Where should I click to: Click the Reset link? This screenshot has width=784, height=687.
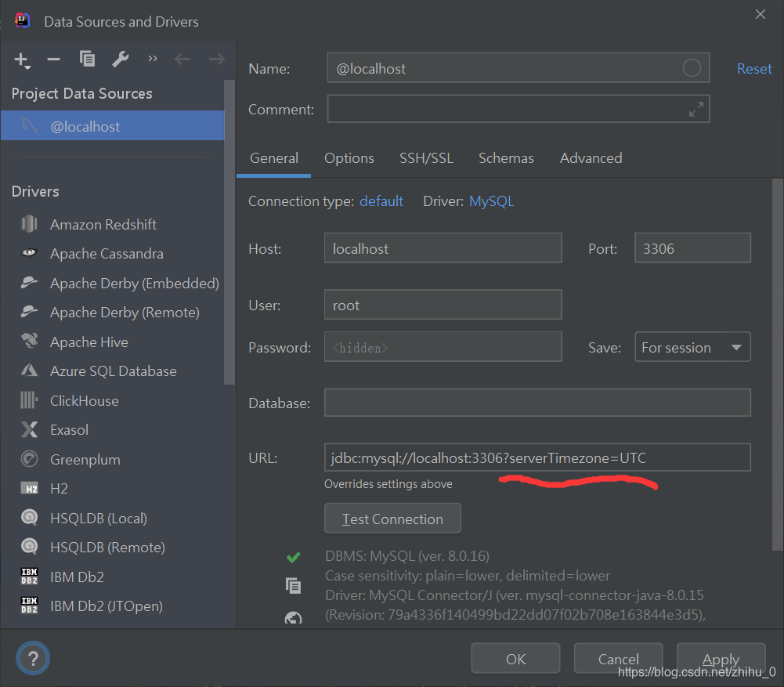754,68
